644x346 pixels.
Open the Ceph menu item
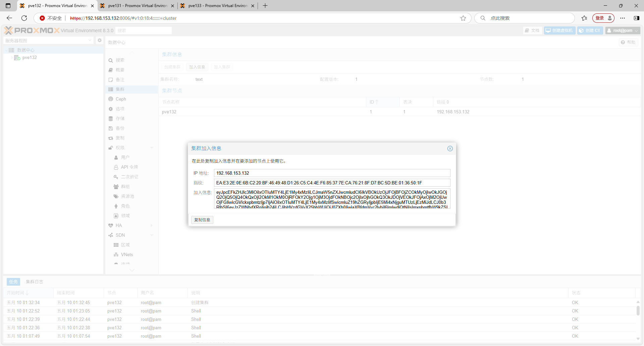coord(131,99)
